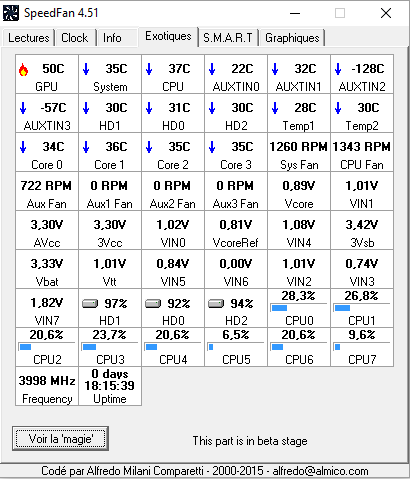Click the arrow icon for Temp1

coord(275,108)
